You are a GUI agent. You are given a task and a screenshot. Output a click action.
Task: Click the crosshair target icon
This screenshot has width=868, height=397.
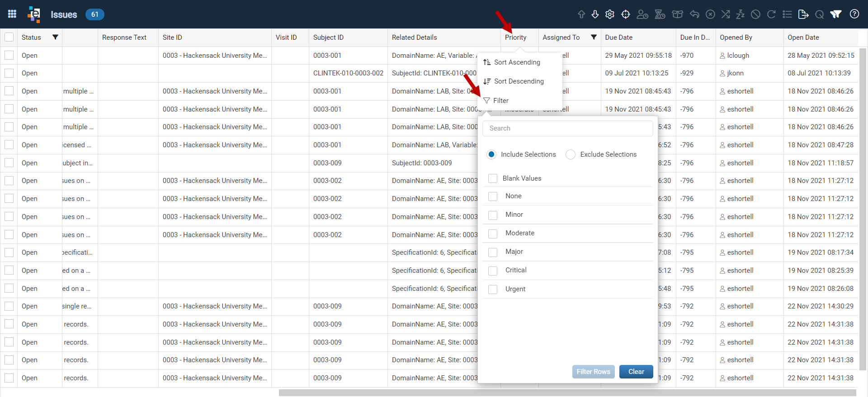coord(626,14)
